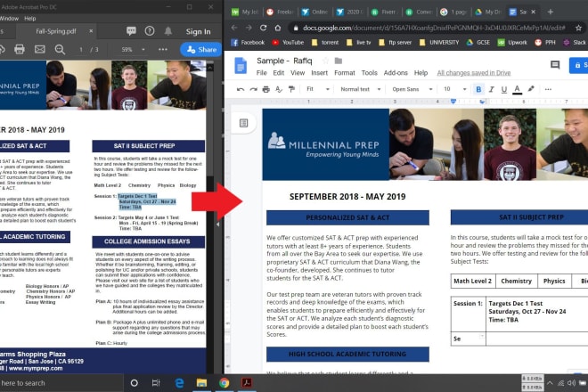Open the Acrobat zoom percentage dropdown

(143, 50)
